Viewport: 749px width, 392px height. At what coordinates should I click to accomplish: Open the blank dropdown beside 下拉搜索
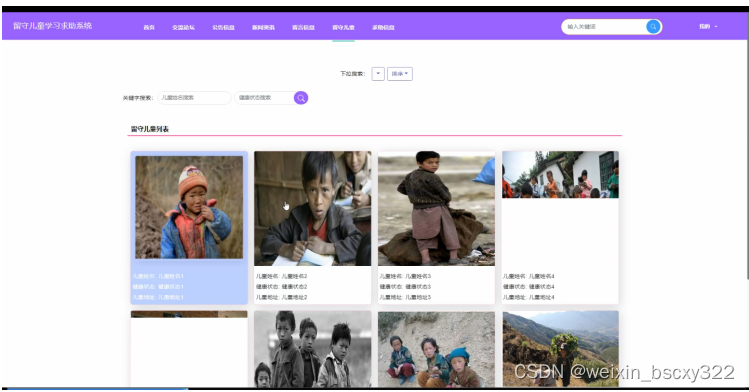click(378, 74)
